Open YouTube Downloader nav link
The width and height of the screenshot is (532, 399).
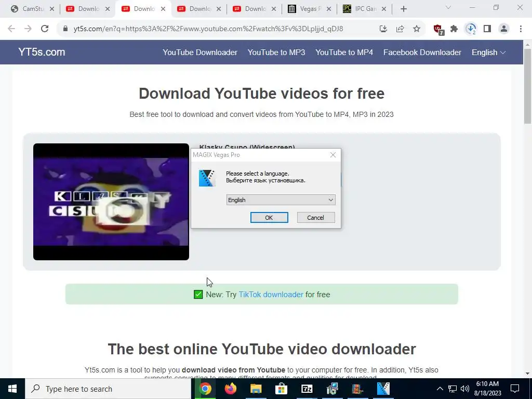pyautogui.click(x=200, y=52)
